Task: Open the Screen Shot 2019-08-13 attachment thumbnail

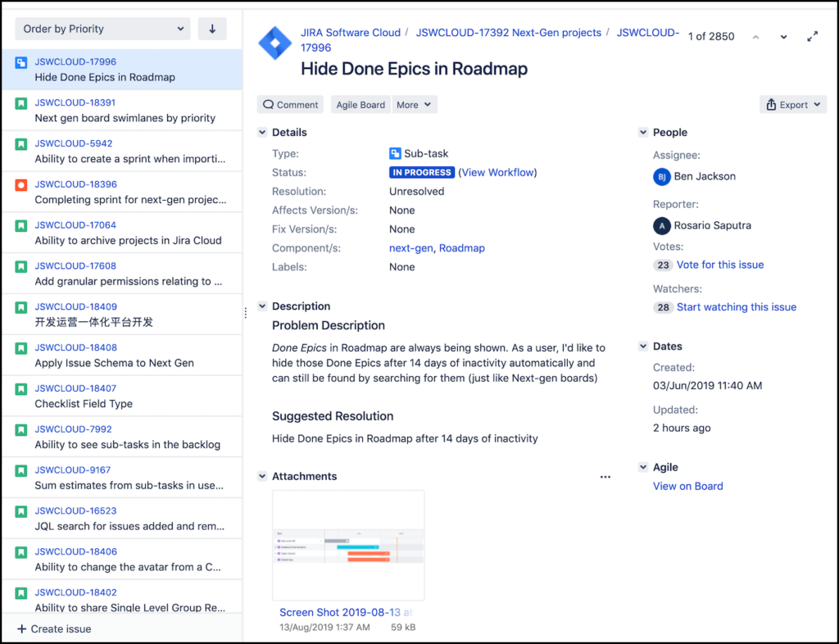Action: point(347,546)
